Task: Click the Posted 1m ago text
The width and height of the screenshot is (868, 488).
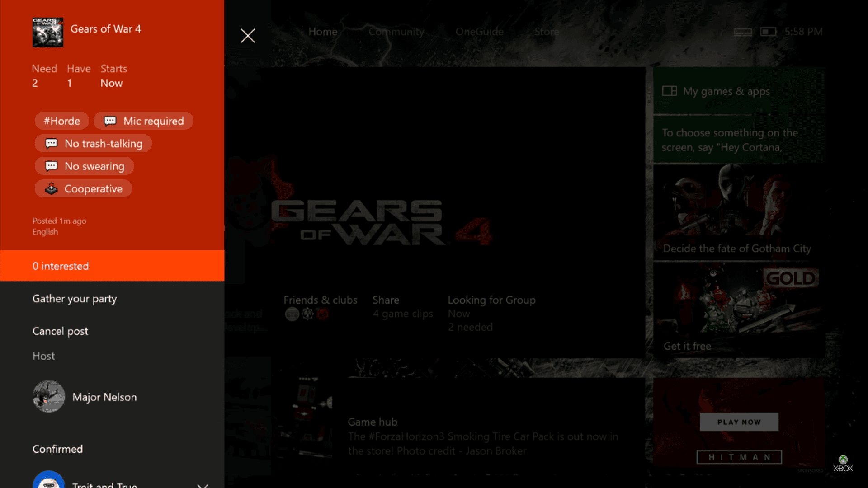Action: 59,221
